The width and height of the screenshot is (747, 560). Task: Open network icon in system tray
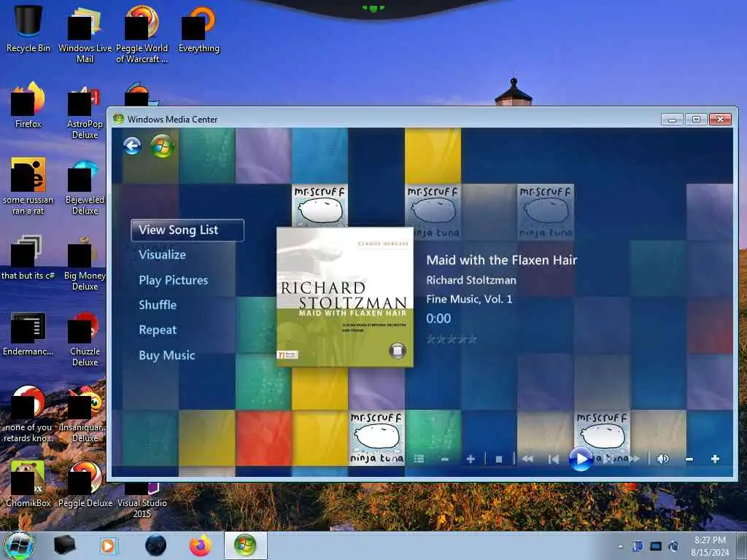656,546
